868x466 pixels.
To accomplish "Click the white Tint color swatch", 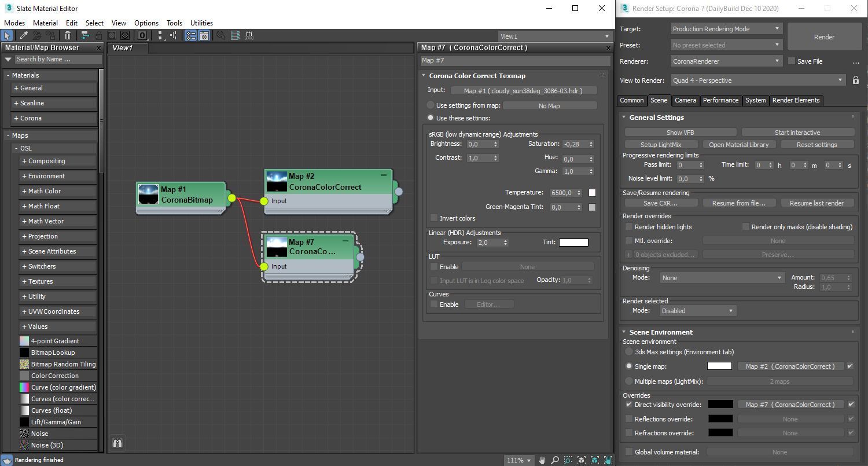I will coord(573,243).
